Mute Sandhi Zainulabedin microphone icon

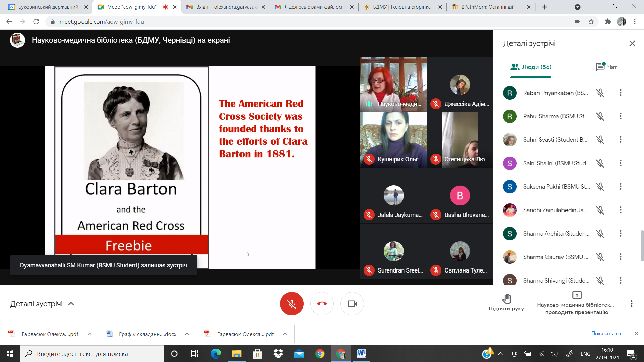[x=600, y=210]
